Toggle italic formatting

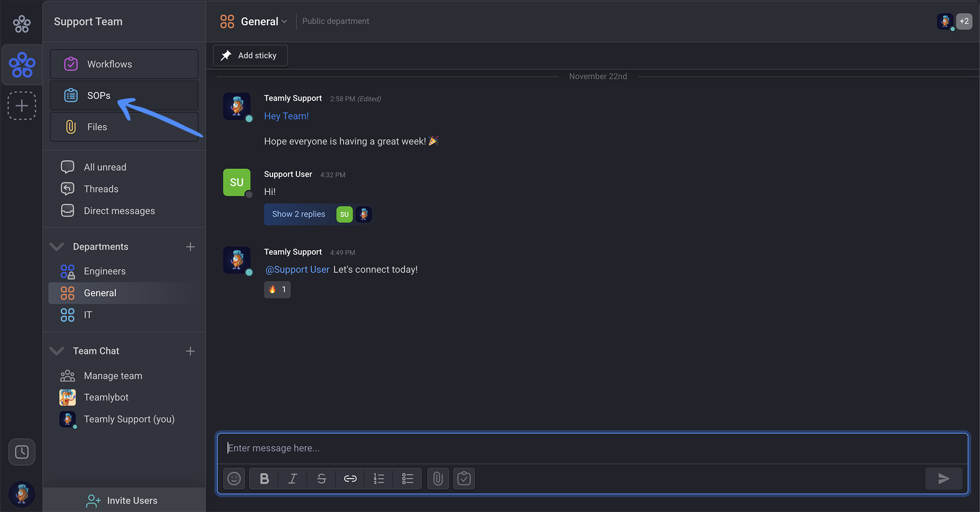coord(293,479)
